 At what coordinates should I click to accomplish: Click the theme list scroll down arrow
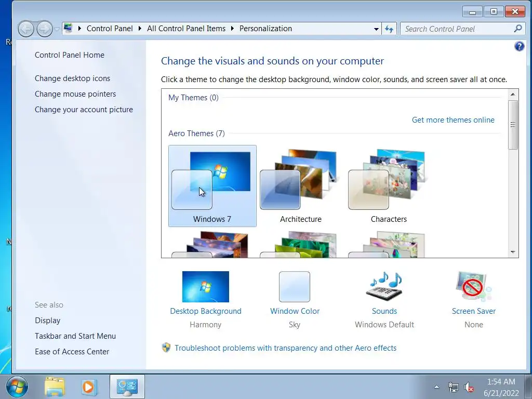tap(513, 252)
